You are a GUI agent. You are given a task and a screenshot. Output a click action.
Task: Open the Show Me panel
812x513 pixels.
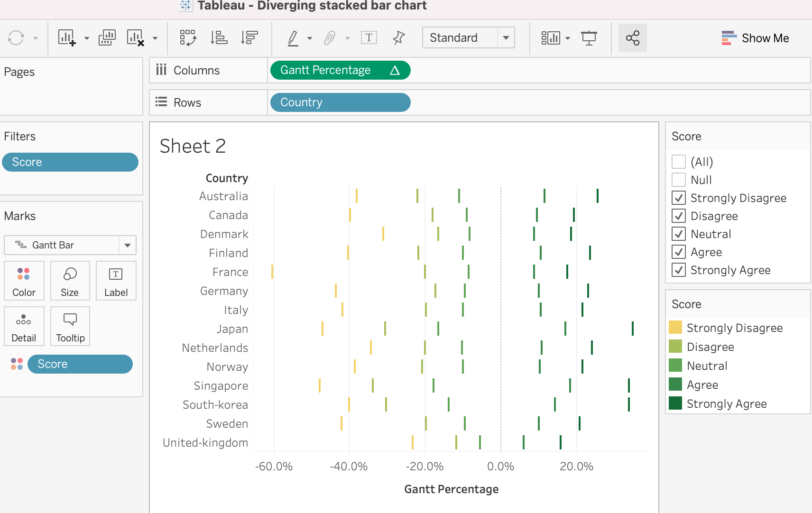(x=755, y=38)
